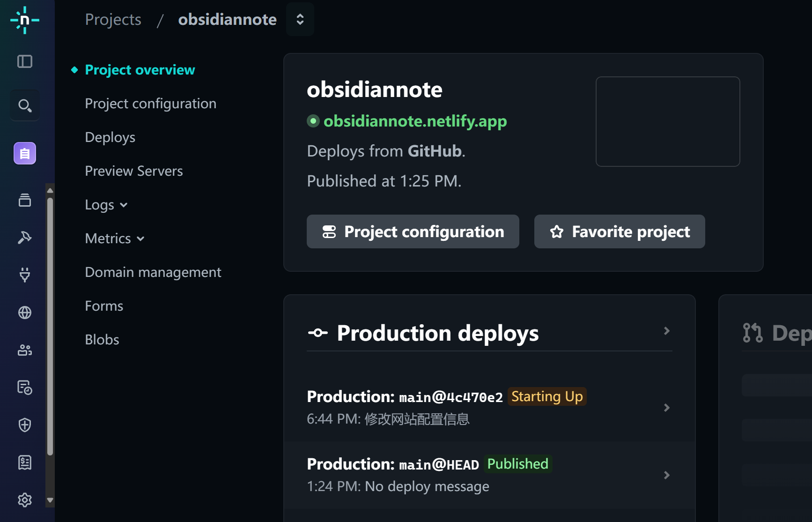Viewport: 812px width, 522px height.
Task: Click the Project configuration button
Action: pyautogui.click(x=413, y=231)
